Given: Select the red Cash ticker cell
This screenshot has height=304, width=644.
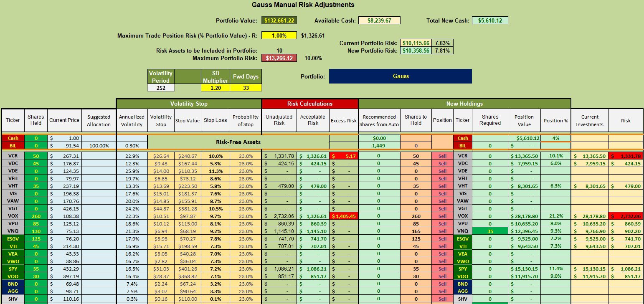Looking at the screenshot, I should point(13,138).
